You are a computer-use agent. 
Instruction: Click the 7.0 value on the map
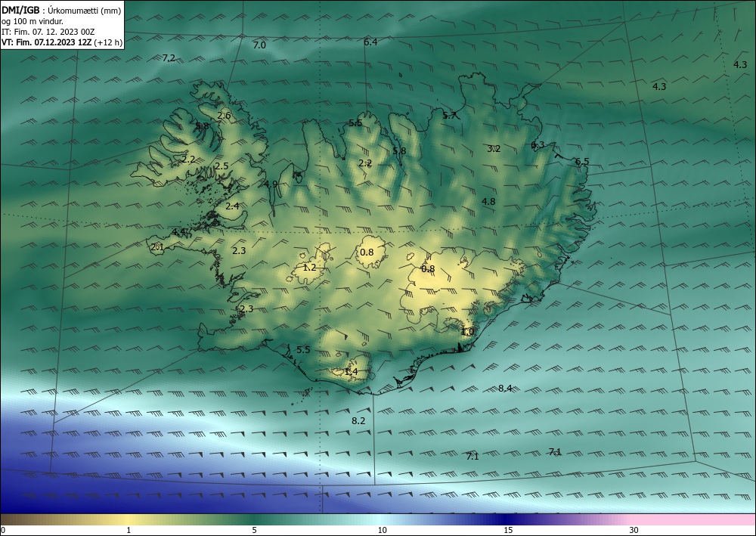point(259,45)
